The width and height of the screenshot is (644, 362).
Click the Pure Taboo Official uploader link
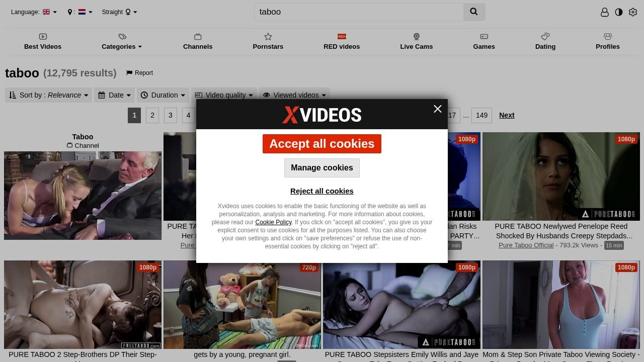point(526,245)
